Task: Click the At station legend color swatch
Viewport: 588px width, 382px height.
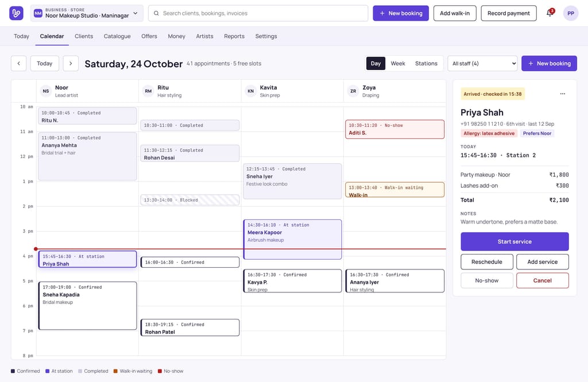Action: [x=47, y=371]
